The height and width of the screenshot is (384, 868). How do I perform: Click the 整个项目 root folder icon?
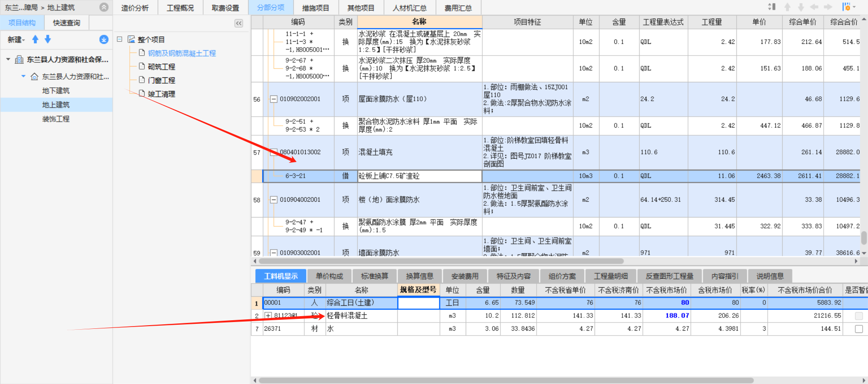tap(132, 39)
